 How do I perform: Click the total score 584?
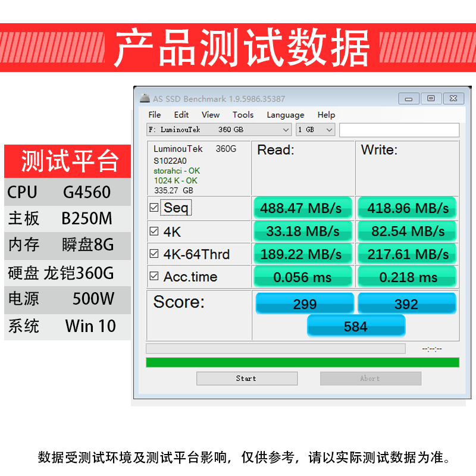click(x=356, y=326)
